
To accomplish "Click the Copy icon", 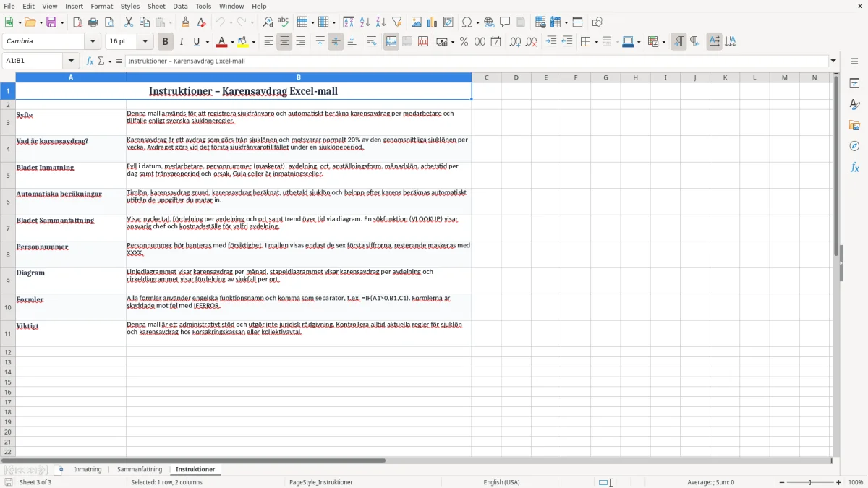I will click(145, 22).
